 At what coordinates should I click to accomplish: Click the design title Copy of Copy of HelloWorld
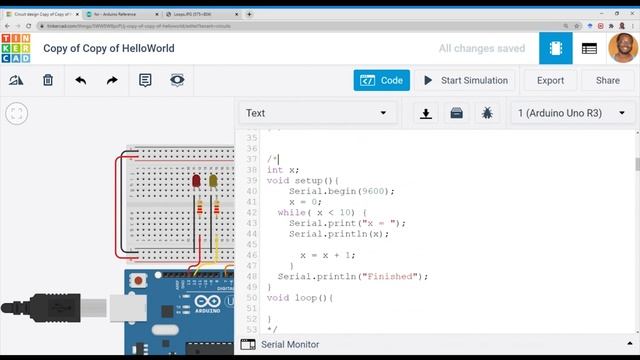pos(109,48)
